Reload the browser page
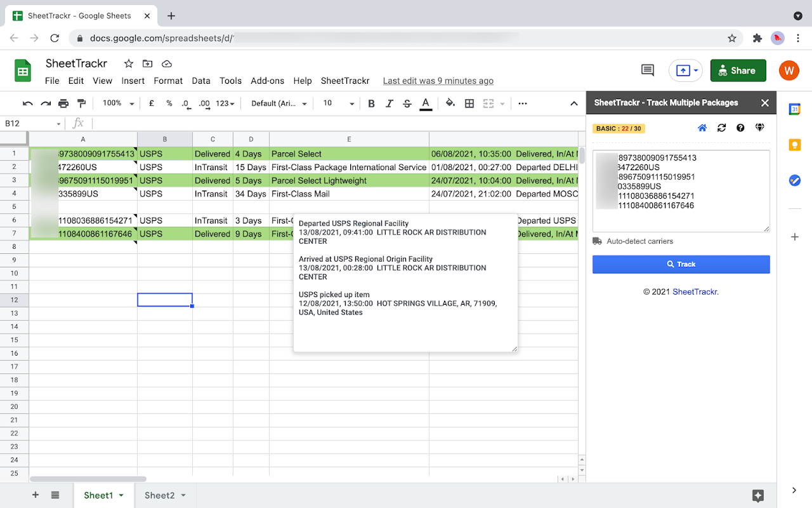This screenshot has height=508, width=812. (x=55, y=38)
